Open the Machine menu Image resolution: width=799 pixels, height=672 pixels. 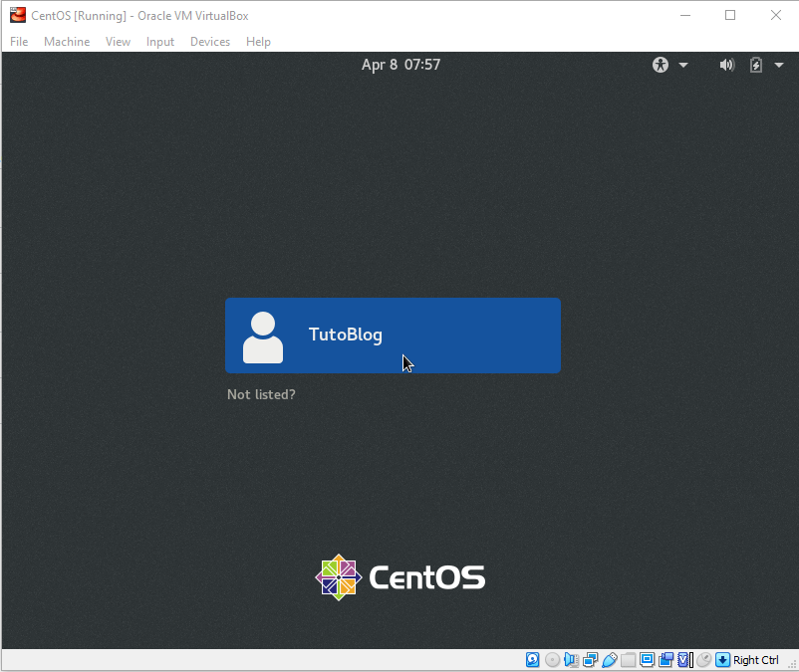point(67,42)
